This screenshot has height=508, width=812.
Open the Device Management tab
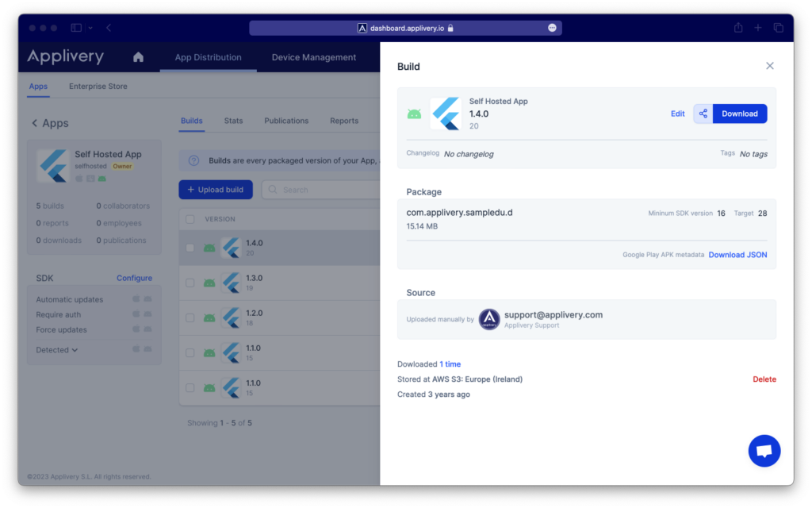(314, 57)
